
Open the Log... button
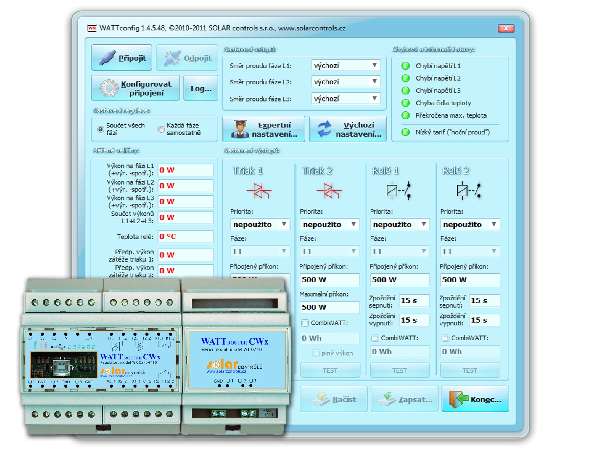[x=200, y=88]
